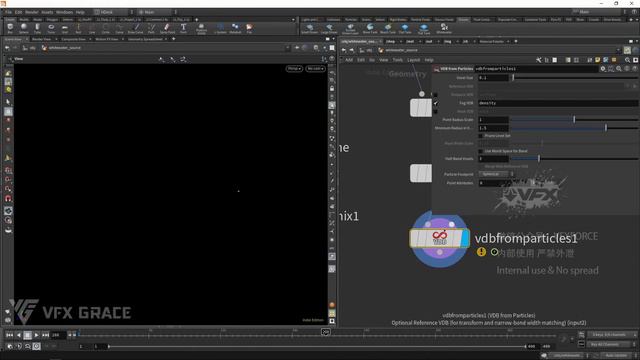Click Half Band Voxels slider handle
The width and height of the screenshot is (640, 360).
539,159
